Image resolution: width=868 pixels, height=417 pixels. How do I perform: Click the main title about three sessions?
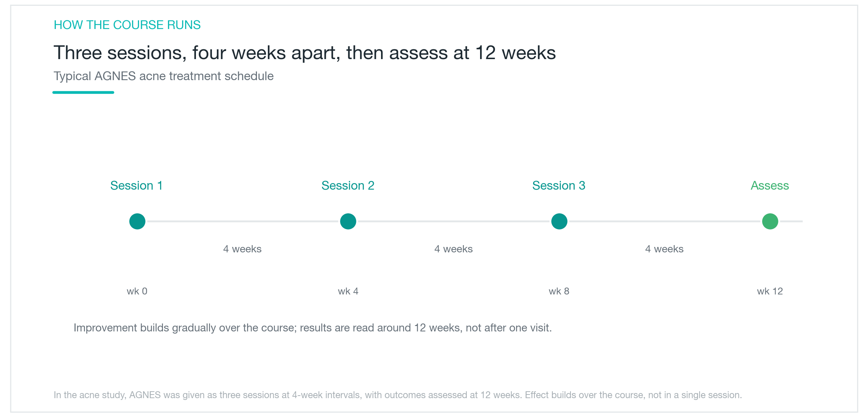click(x=304, y=53)
